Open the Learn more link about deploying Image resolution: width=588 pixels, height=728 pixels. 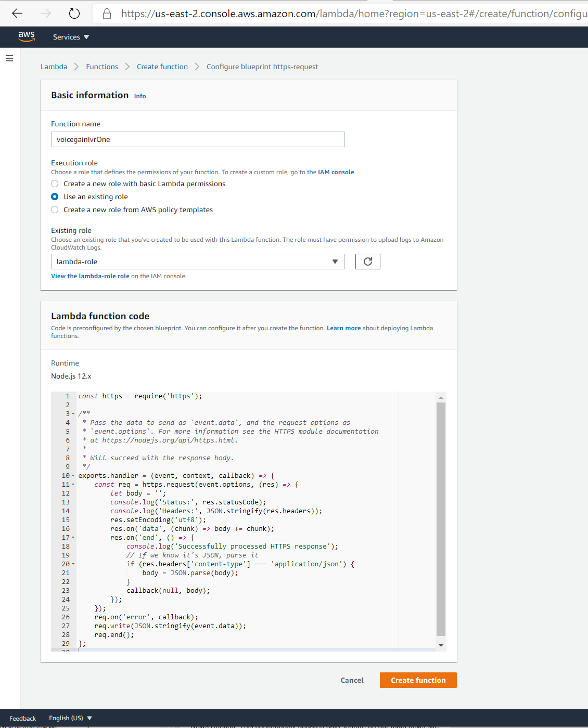pos(343,328)
